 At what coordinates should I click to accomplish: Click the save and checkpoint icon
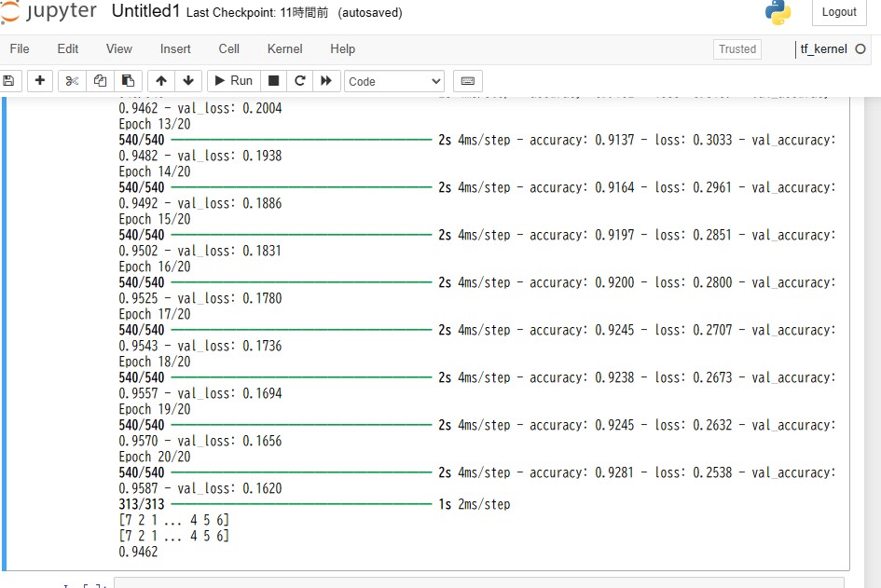coord(8,81)
